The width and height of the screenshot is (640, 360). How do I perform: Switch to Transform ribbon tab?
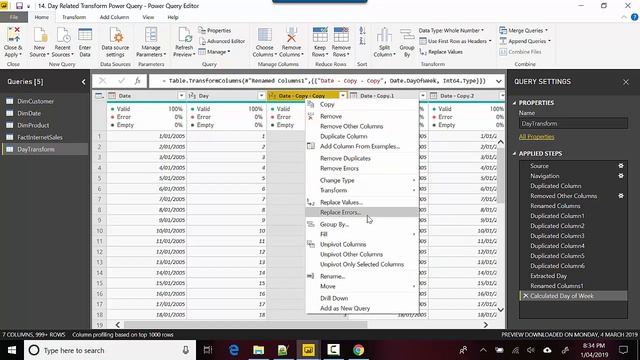click(x=74, y=17)
